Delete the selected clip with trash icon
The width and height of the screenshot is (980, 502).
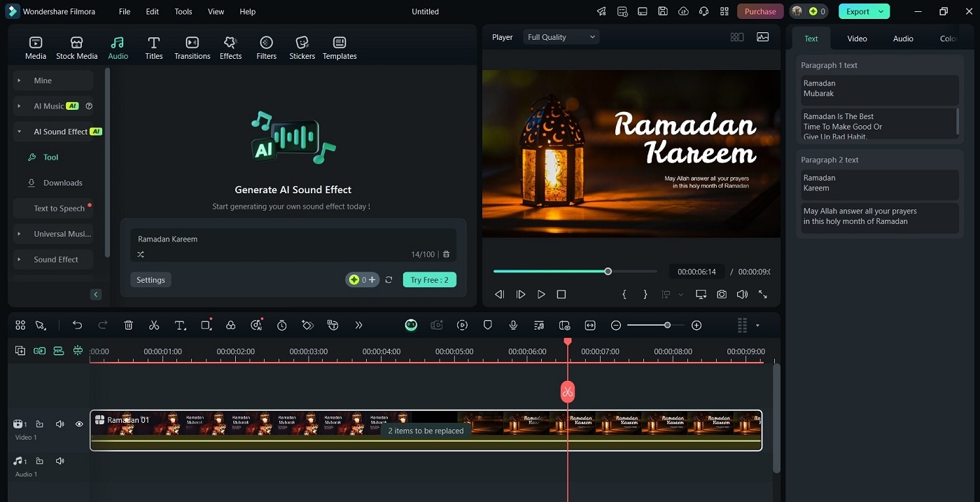(x=129, y=326)
